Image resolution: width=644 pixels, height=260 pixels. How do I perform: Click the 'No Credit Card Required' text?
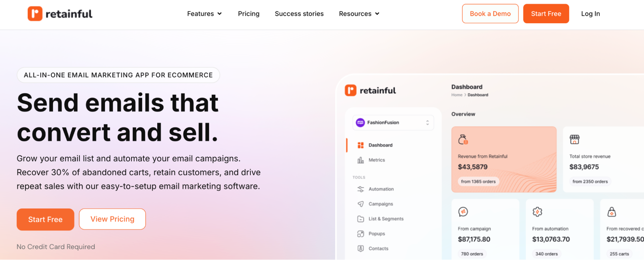56,247
